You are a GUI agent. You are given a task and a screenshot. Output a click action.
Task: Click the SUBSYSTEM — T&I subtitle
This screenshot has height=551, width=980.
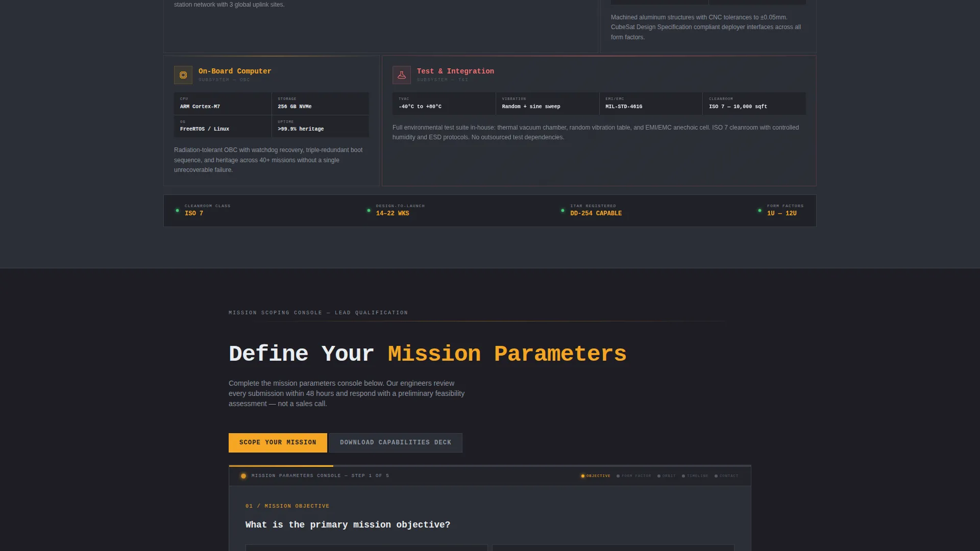click(443, 80)
